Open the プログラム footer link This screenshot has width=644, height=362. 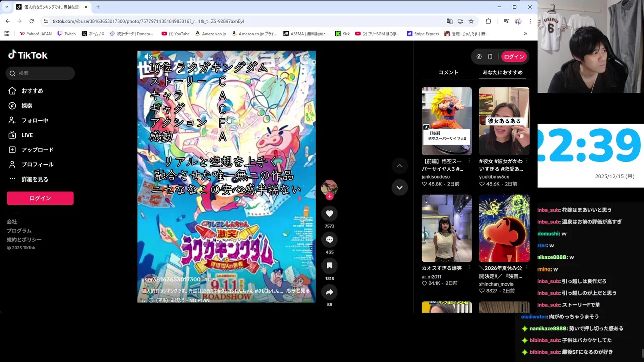tap(19, 231)
